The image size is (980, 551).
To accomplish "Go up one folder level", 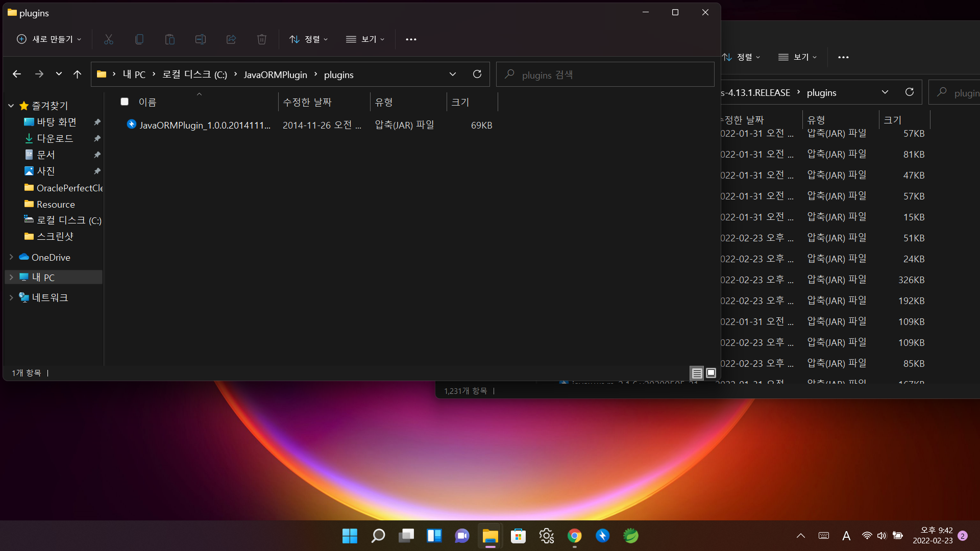I will tap(77, 74).
